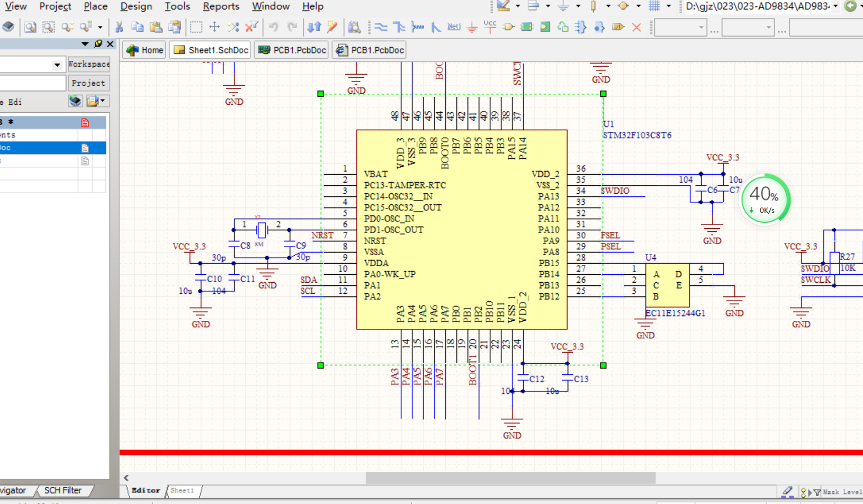
Task: Open the zoom filter icon dropdown arrow
Action: point(100,27)
